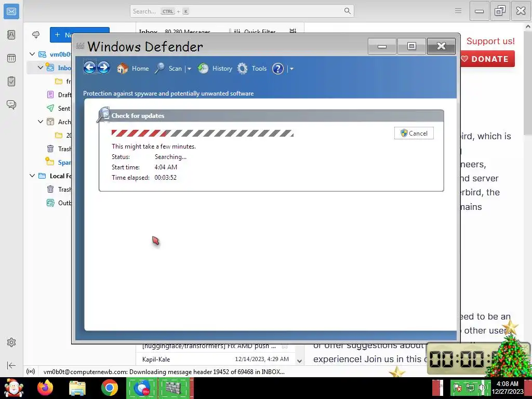Click the Windows Defender title bar icon
This screenshot has width=532, height=399.
80,46
